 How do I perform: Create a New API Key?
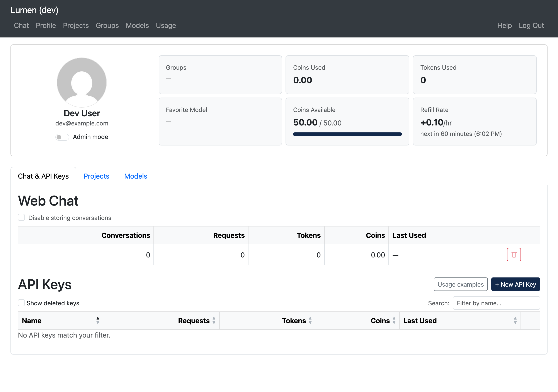[x=515, y=284]
